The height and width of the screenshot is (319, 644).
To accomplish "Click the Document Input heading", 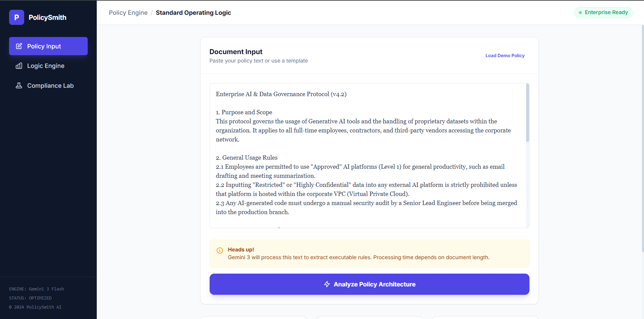I will pos(236,52).
